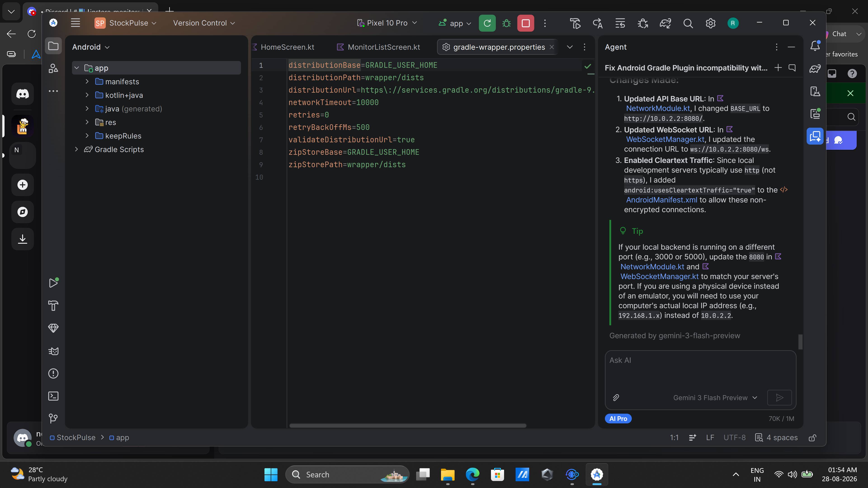Stop the running app
Screen dimensions: 868x488
(525, 23)
